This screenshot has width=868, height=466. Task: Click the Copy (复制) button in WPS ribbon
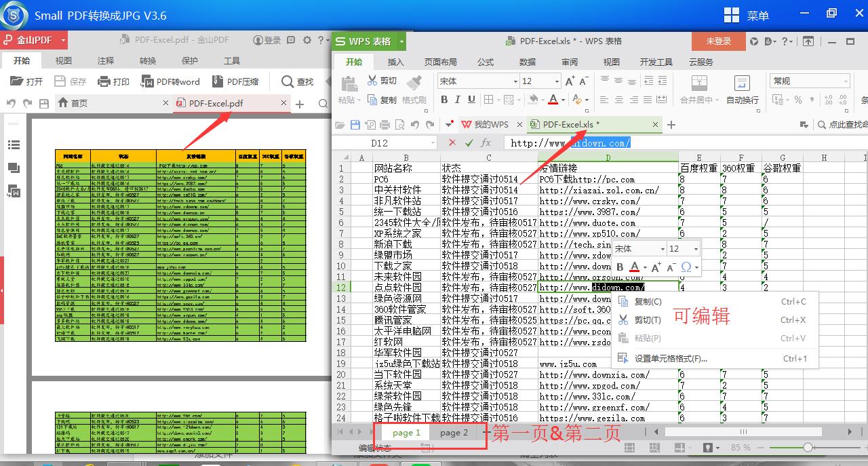pos(382,100)
